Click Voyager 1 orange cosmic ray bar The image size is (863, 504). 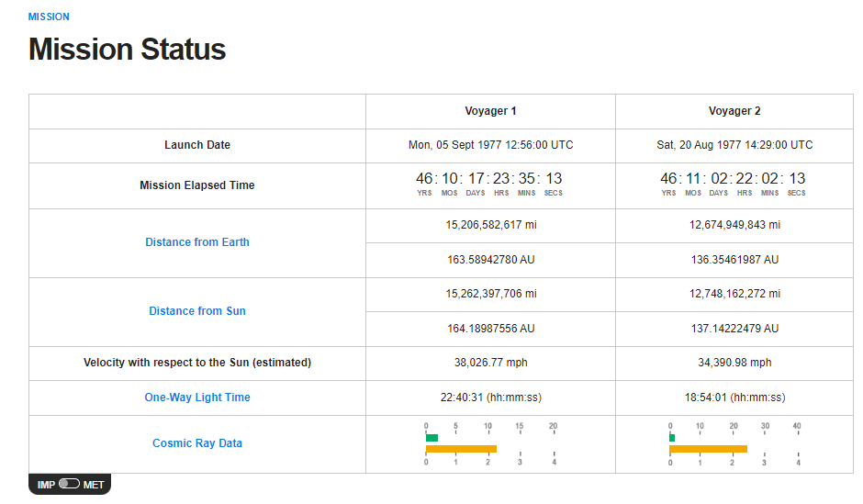(461, 449)
